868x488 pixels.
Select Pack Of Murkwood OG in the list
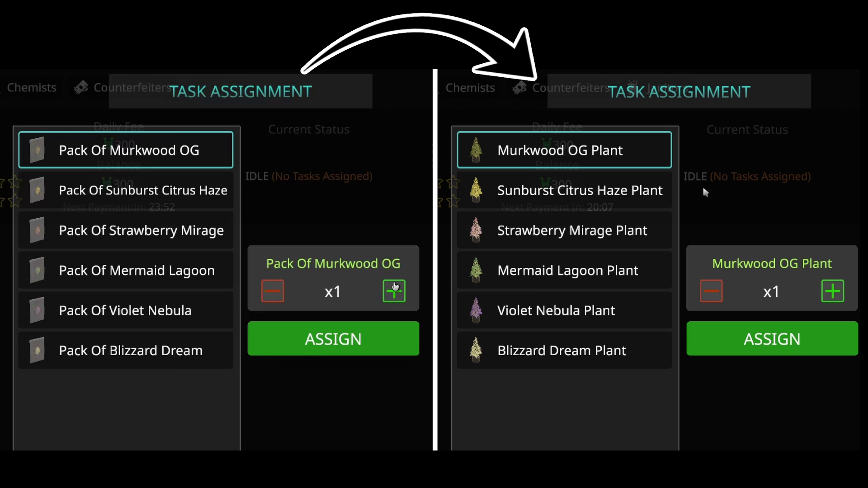click(x=126, y=150)
